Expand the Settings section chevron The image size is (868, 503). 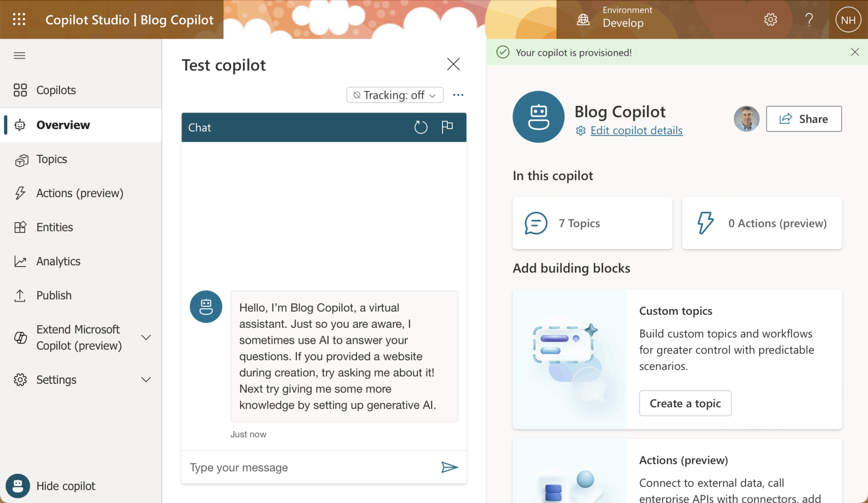(x=146, y=380)
